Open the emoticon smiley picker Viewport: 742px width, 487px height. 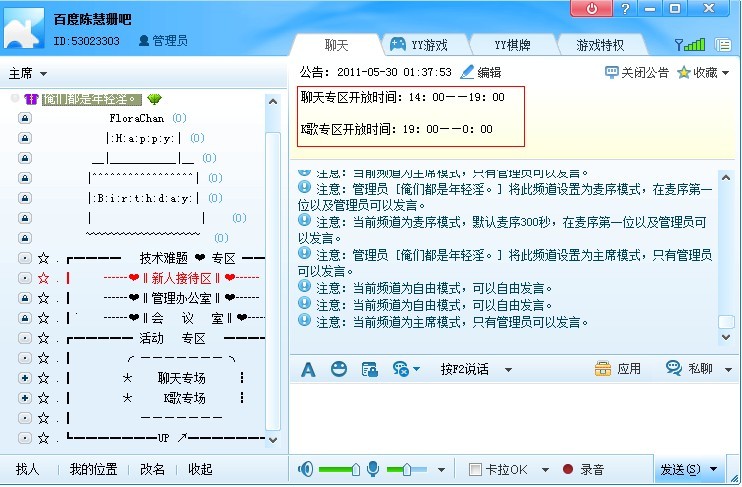tap(338, 369)
